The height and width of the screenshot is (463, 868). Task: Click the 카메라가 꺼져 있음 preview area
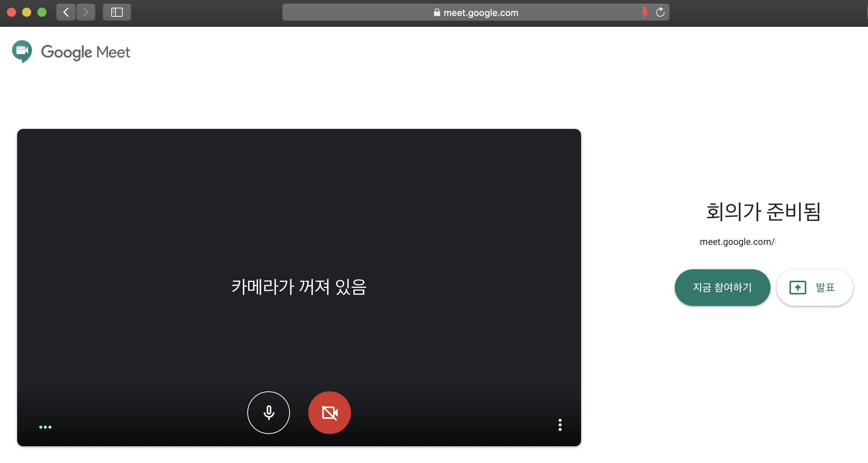click(x=299, y=286)
